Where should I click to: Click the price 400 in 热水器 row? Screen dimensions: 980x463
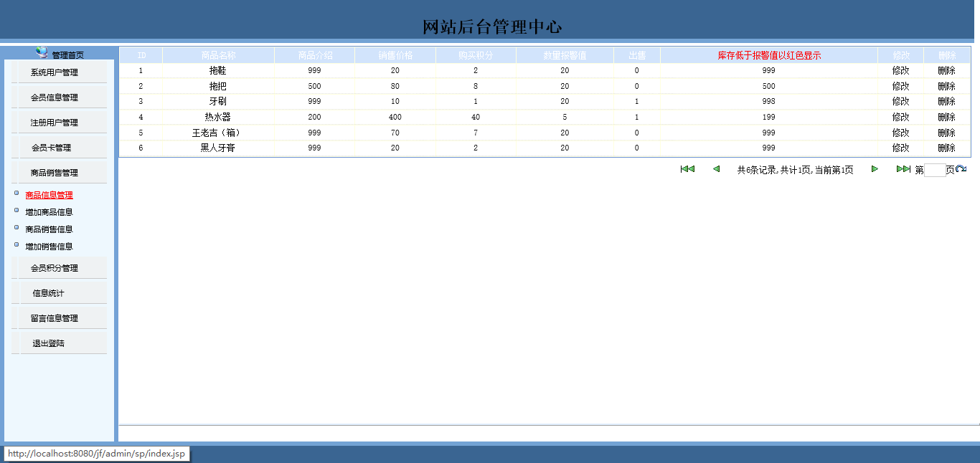[x=395, y=117]
